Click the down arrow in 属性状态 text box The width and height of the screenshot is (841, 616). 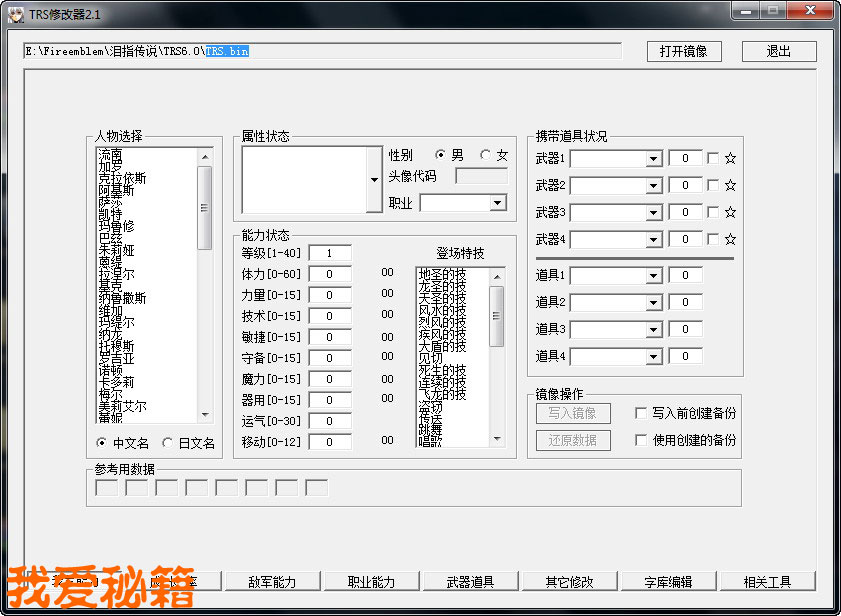click(374, 180)
